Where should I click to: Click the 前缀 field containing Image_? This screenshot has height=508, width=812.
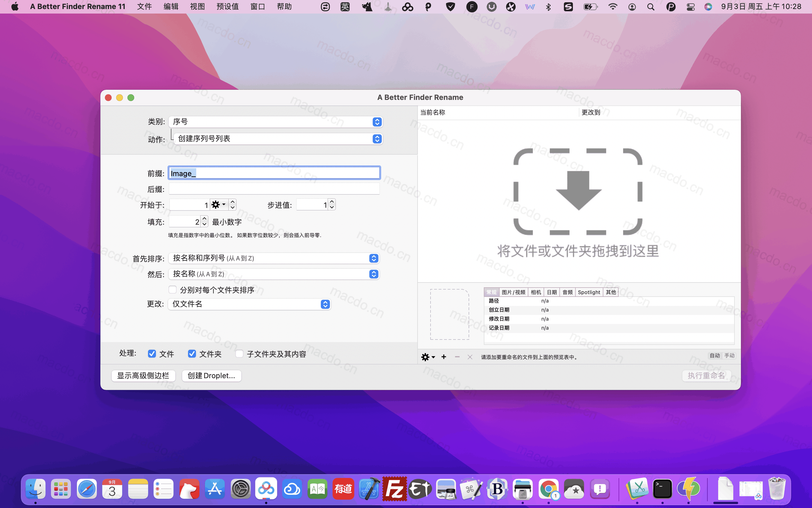point(274,173)
